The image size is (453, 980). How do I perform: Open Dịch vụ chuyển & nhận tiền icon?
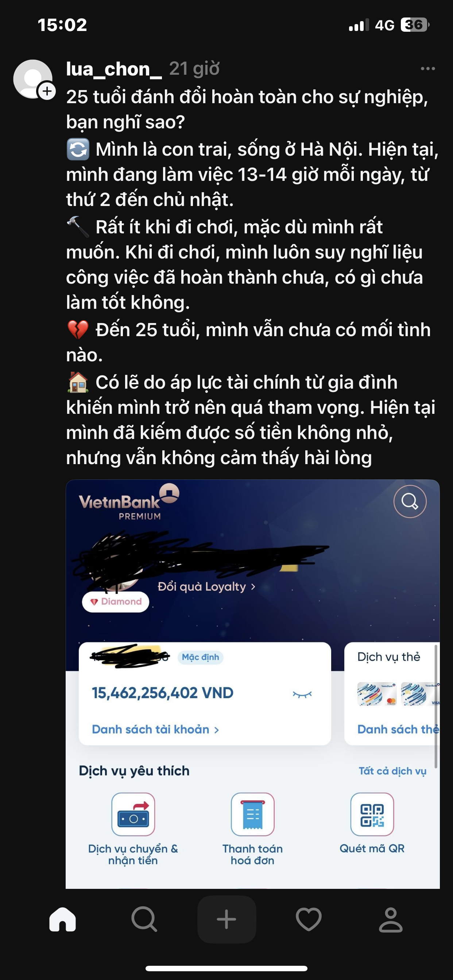point(133,814)
